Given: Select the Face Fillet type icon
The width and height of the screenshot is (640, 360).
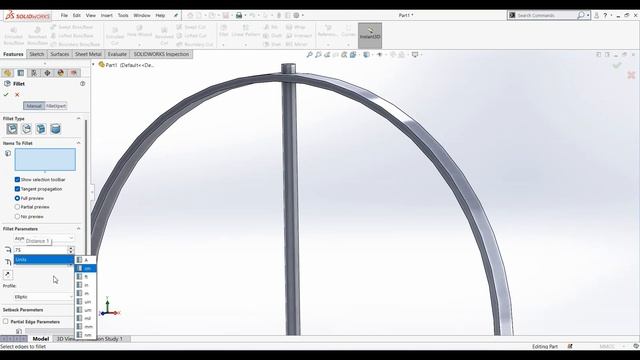Looking at the screenshot, I should (x=41, y=129).
